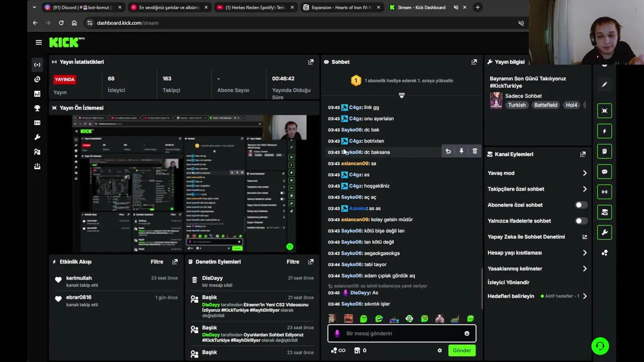Click the 'Bir mesaj gönderin' message field
Viewport: 644px width, 362px height.
(x=401, y=333)
